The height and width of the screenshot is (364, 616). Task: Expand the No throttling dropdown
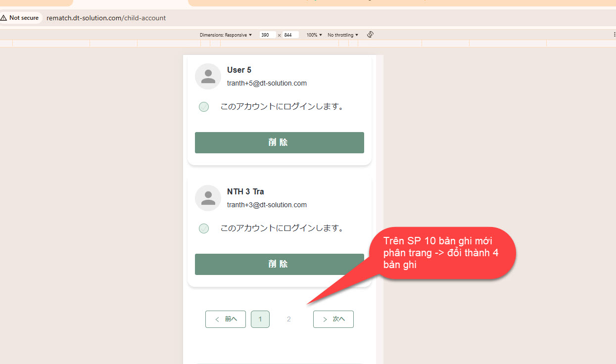343,35
